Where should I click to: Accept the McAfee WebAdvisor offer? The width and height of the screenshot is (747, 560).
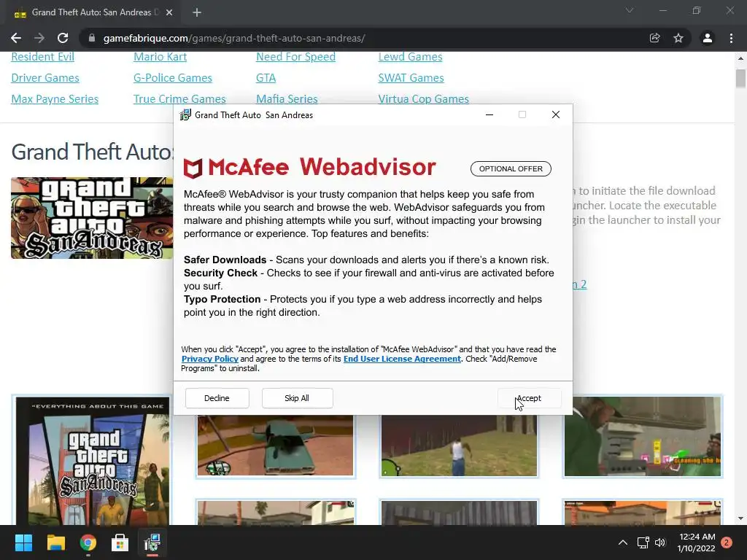point(529,398)
